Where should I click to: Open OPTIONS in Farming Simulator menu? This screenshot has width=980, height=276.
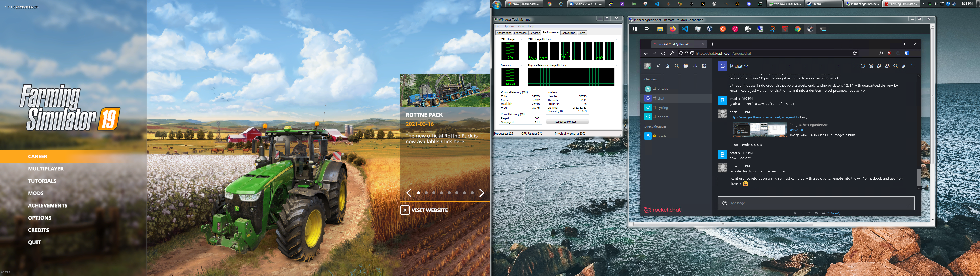40,218
